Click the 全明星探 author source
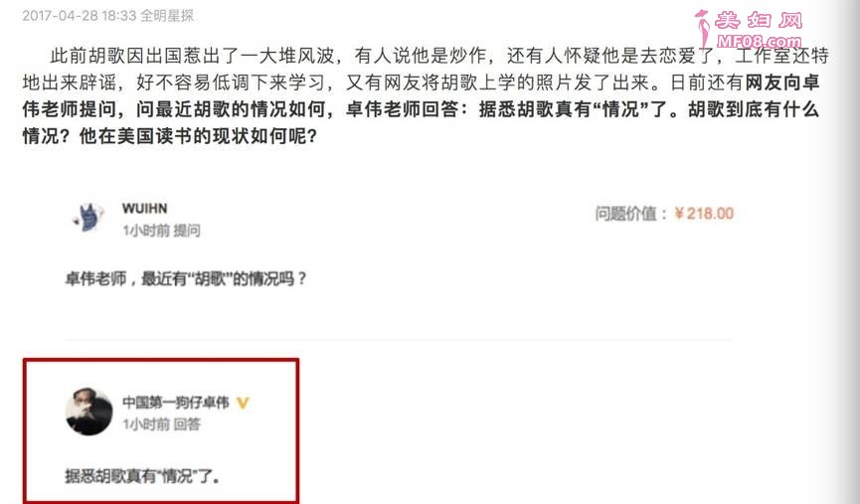The width and height of the screenshot is (860, 504). (x=167, y=15)
